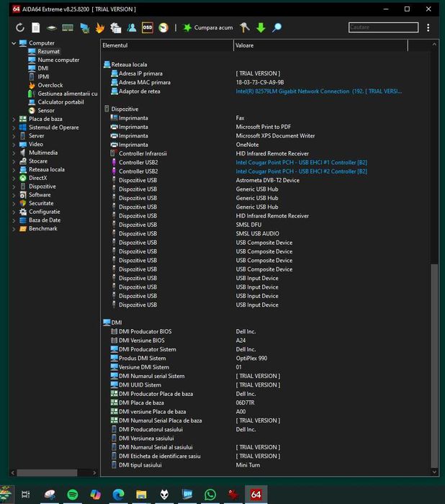Launch the flame stability test icon
Screen dimensions: 445x504
100,28
